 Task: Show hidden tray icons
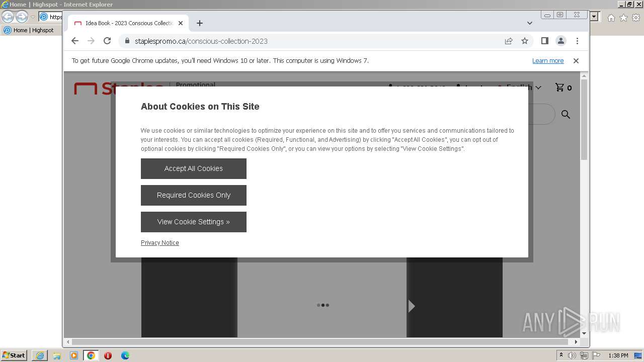[561, 355]
